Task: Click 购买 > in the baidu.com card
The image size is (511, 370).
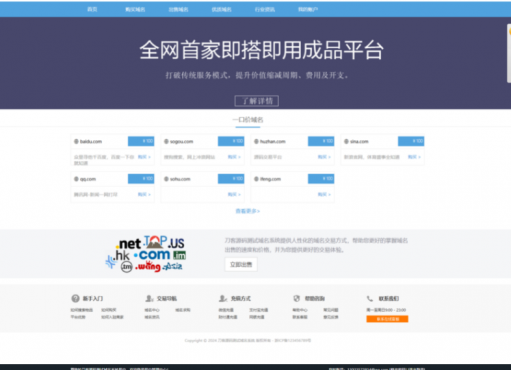Action: coord(144,157)
